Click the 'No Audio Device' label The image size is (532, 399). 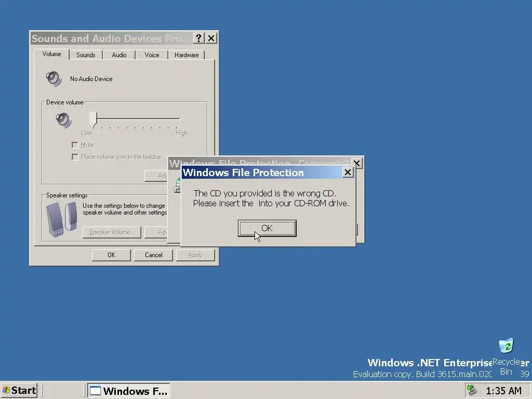(91, 79)
